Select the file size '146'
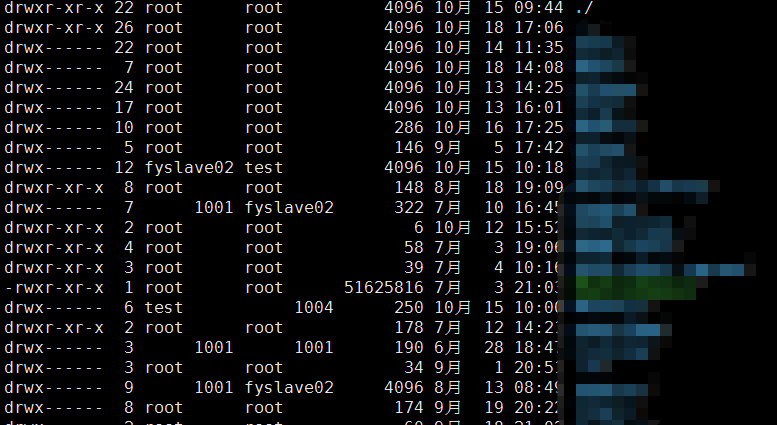This screenshot has width=777, height=425. (x=409, y=148)
